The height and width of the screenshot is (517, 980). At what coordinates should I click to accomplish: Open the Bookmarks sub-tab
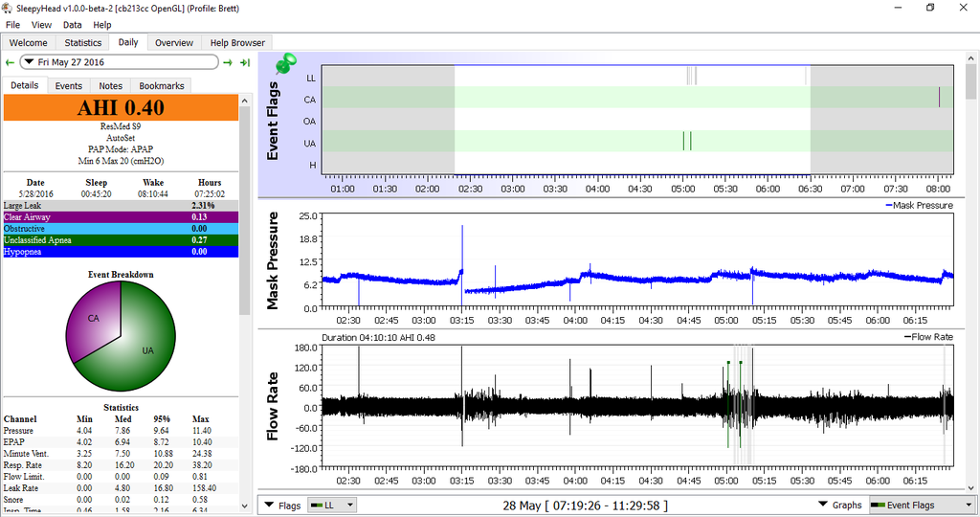(x=161, y=85)
